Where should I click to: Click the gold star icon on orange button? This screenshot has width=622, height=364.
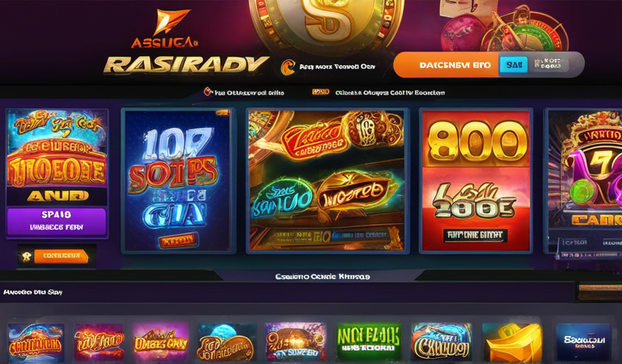point(26,257)
